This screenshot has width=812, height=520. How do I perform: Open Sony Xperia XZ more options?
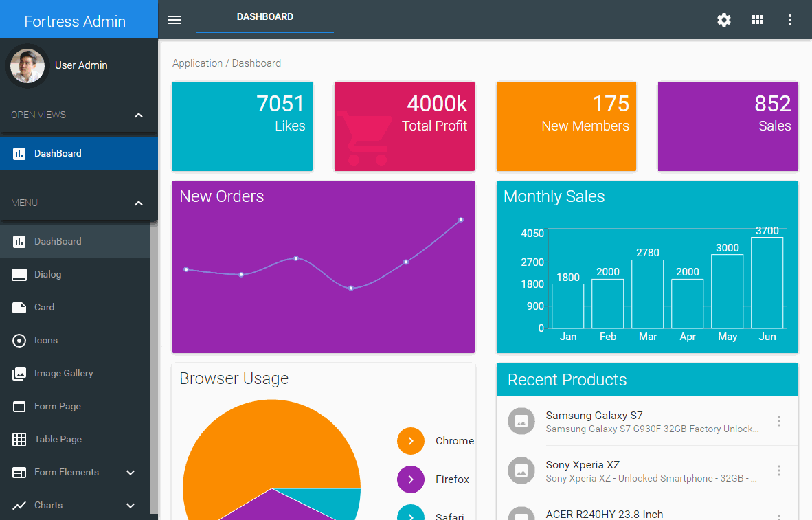coord(778,471)
